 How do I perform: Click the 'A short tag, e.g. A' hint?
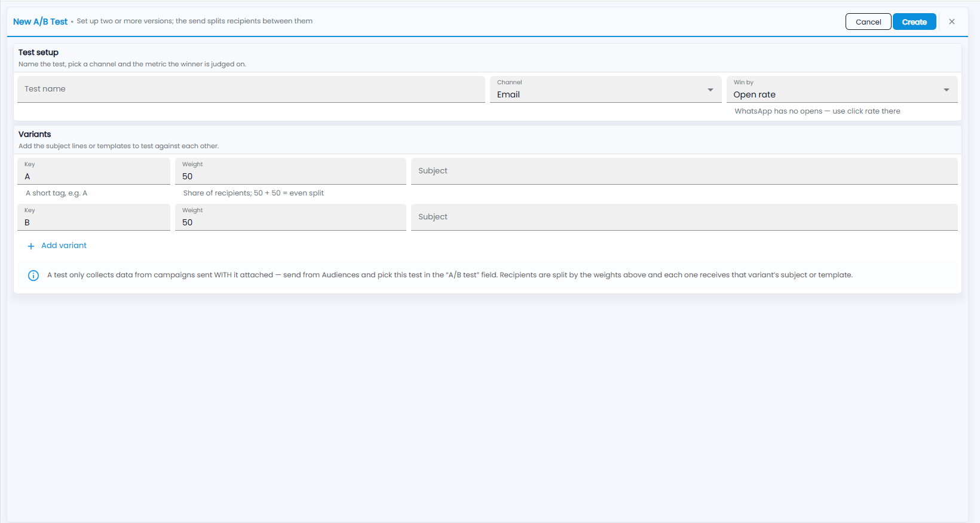pyautogui.click(x=56, y=193)
